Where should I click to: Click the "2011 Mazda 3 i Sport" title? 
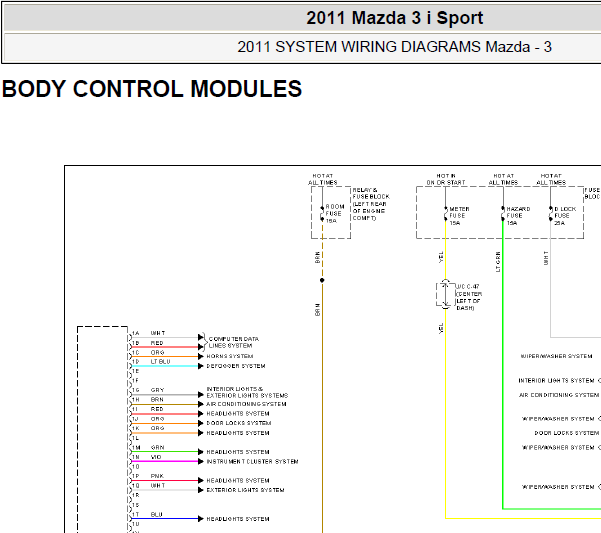[394, 18]
